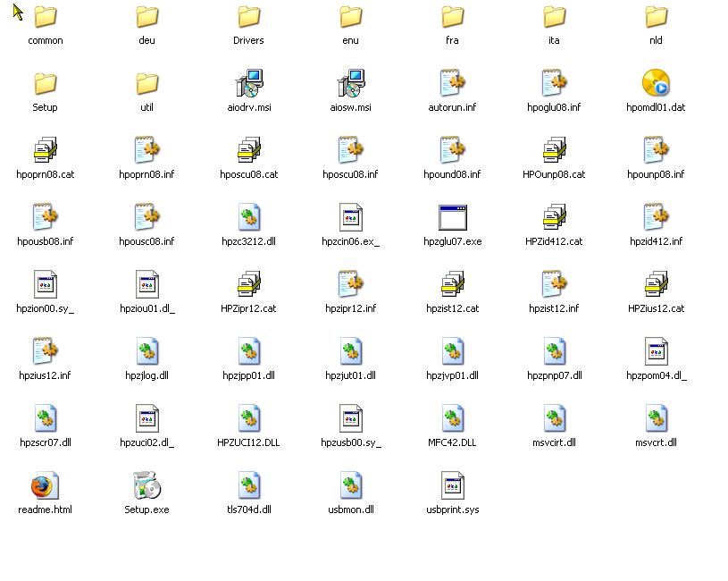
Task: Select the Drivers folder
Action: (x=248, y=17)
